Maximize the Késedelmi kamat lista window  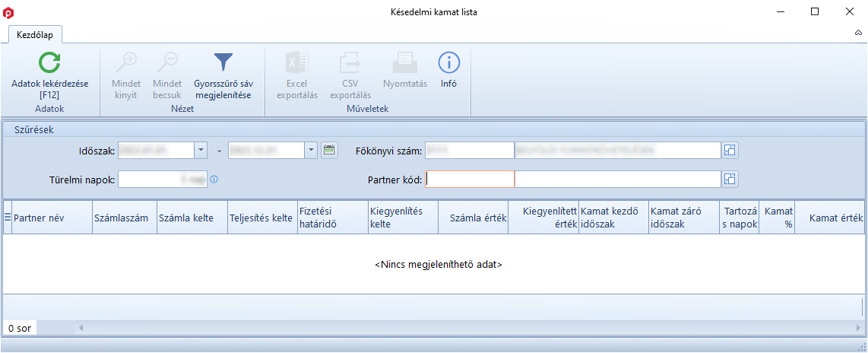pos(814,11)
